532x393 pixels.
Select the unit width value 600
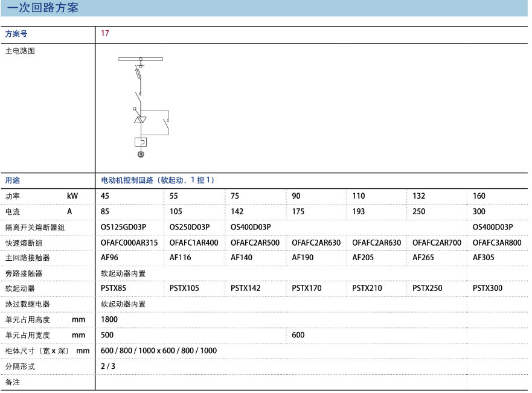tap(298, 335)
